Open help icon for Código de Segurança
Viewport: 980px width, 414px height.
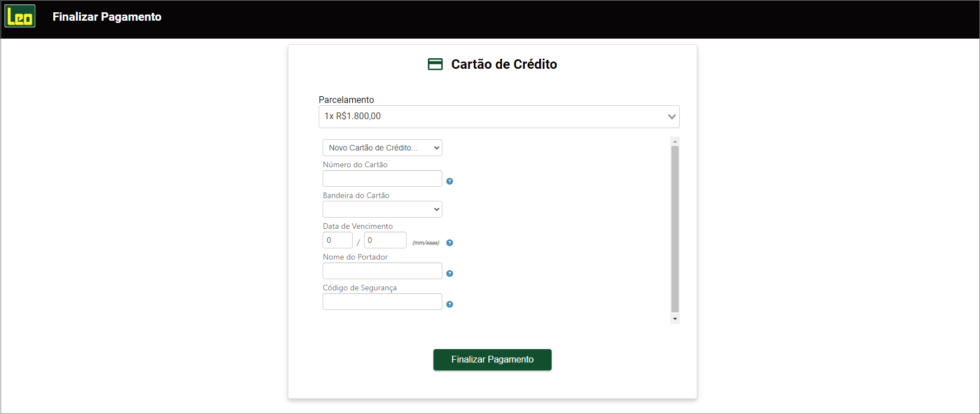(x=450, y=304)
